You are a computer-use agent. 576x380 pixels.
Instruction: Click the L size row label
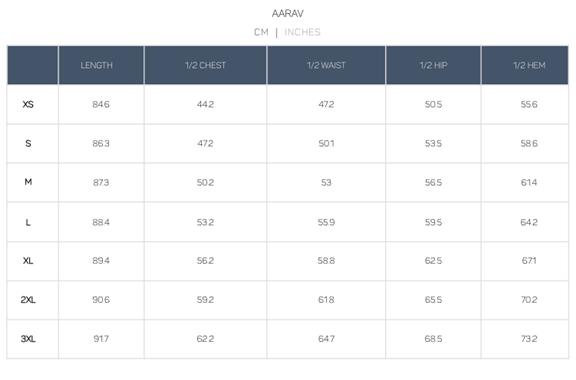click(x=28, y=222)
